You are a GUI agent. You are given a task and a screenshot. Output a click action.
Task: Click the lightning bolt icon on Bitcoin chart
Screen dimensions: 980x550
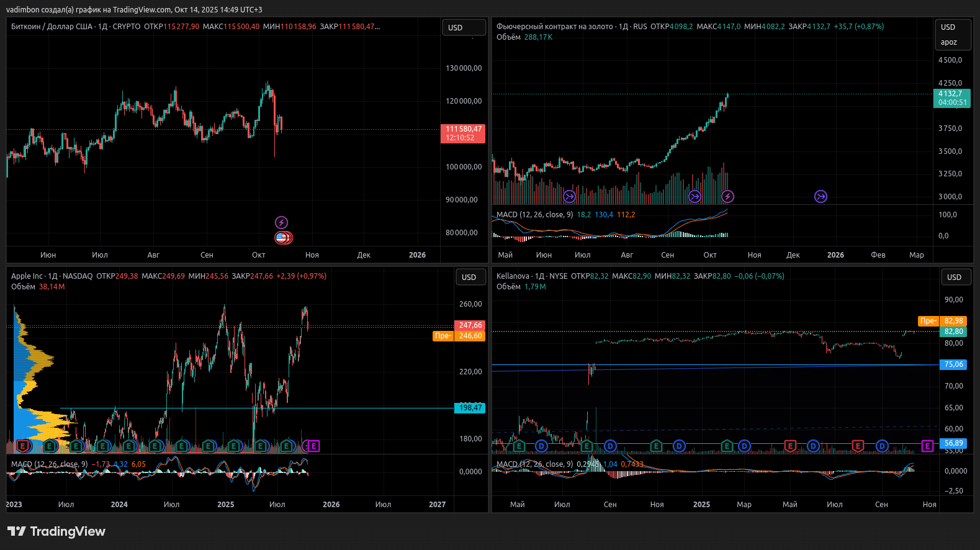281,222
